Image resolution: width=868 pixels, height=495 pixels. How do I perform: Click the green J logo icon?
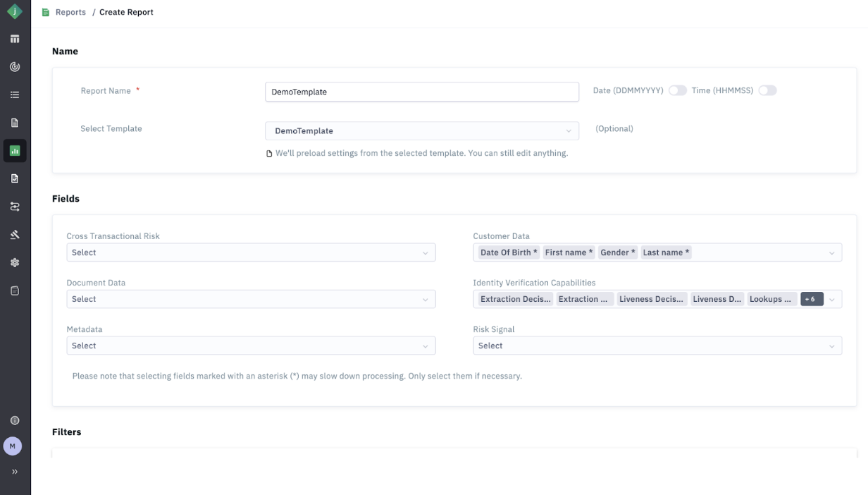15,12
